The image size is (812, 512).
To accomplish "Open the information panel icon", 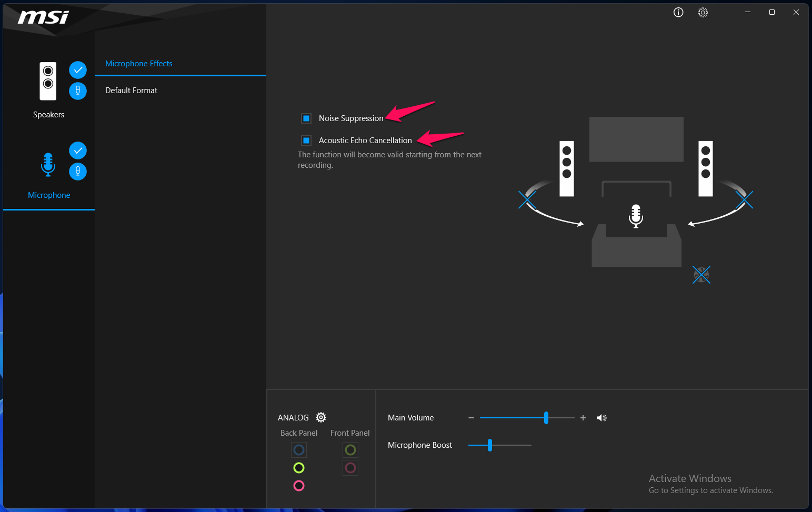I will pos(678,12).
